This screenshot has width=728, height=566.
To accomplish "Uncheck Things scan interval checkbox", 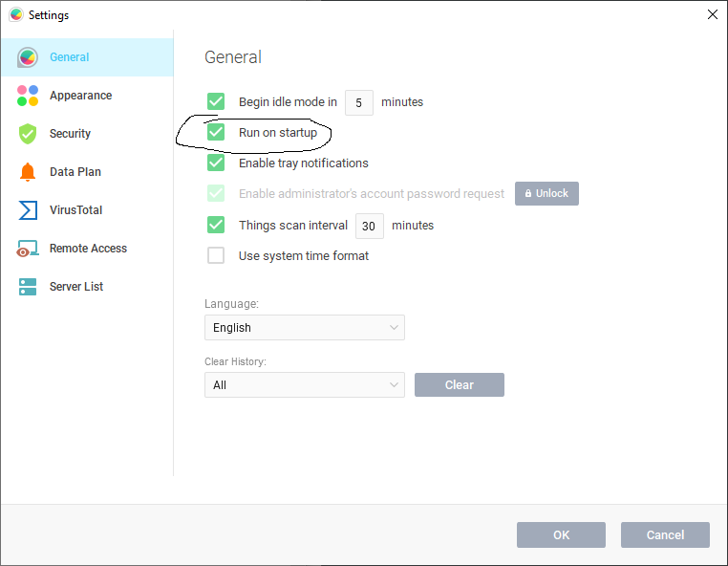I will 216,225.
